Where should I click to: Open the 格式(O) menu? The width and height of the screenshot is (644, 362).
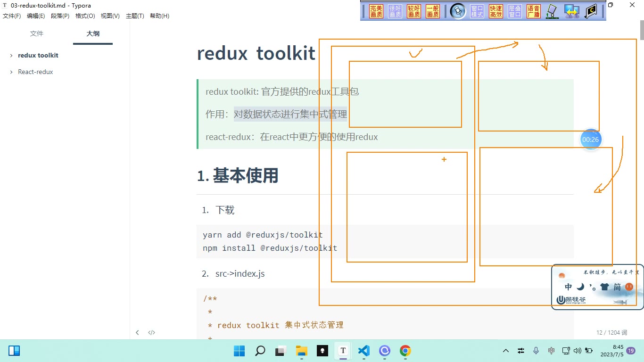pos(85,16)
